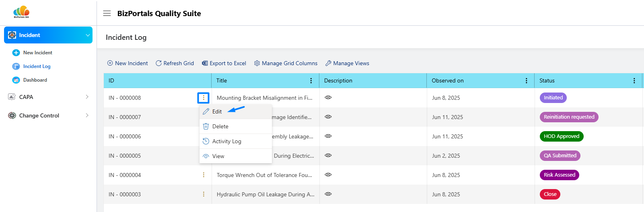Select Hydraulic Pump Oil Leakage title
Screen dimensions: 644x212
pos(265,194)
